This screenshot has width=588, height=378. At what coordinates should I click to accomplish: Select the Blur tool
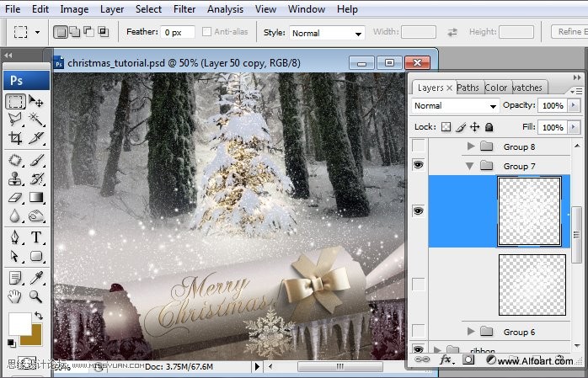(15, 216)
